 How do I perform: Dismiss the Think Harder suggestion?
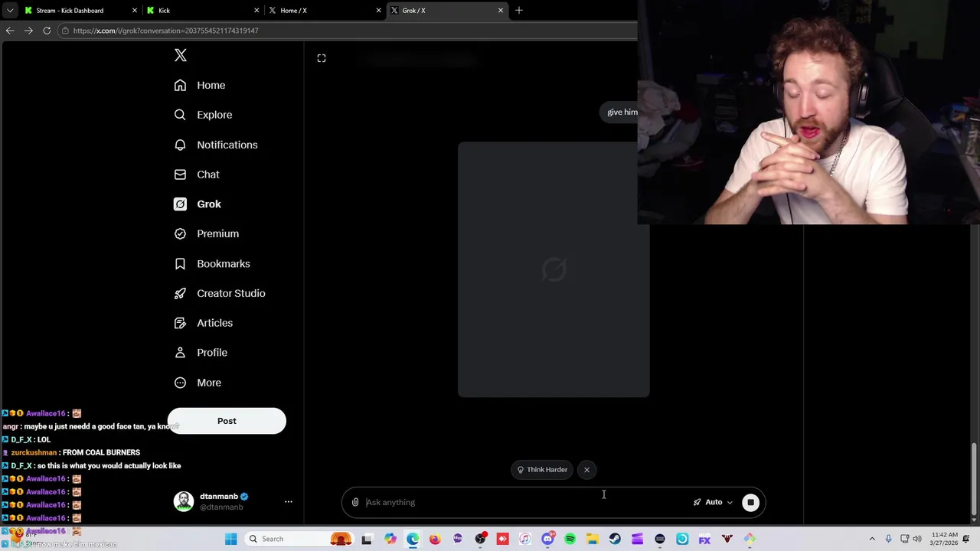coord(586,470)
